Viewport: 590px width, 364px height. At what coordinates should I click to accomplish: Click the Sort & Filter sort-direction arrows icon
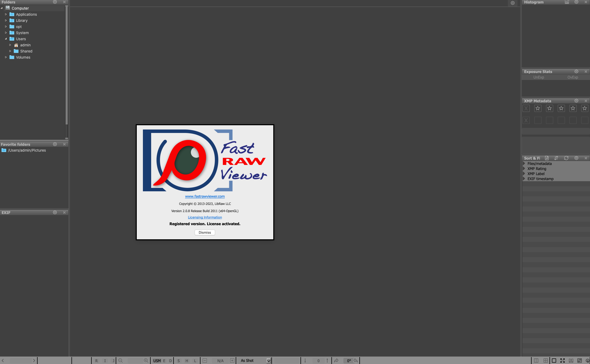[x=556, y=158]
